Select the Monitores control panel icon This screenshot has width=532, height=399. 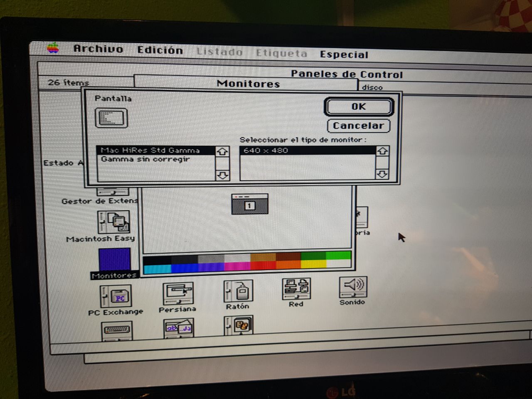click(114, 260)
